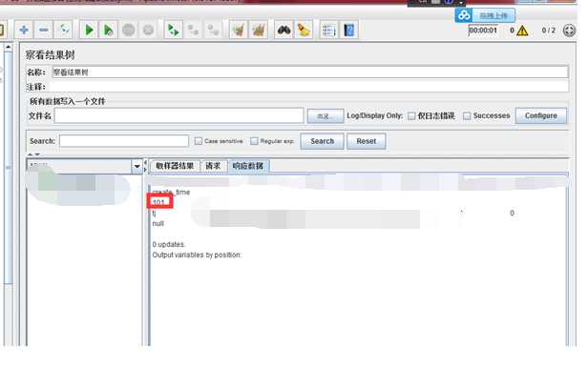Click the Remote Stop All icon

tap(193, 30)
